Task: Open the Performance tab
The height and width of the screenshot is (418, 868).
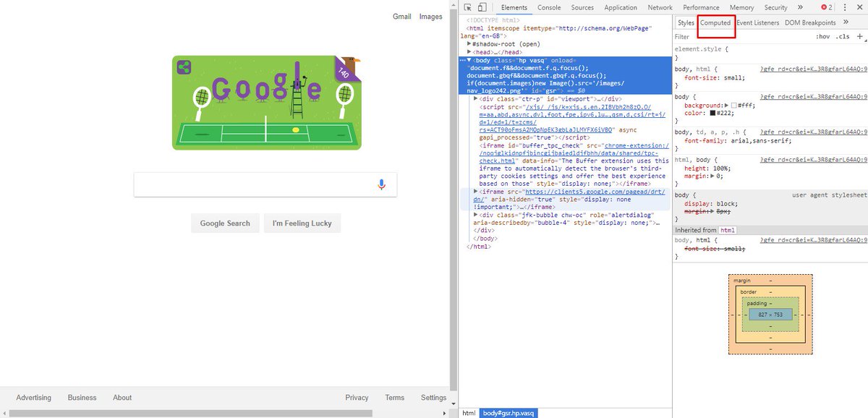Action: 701,7
